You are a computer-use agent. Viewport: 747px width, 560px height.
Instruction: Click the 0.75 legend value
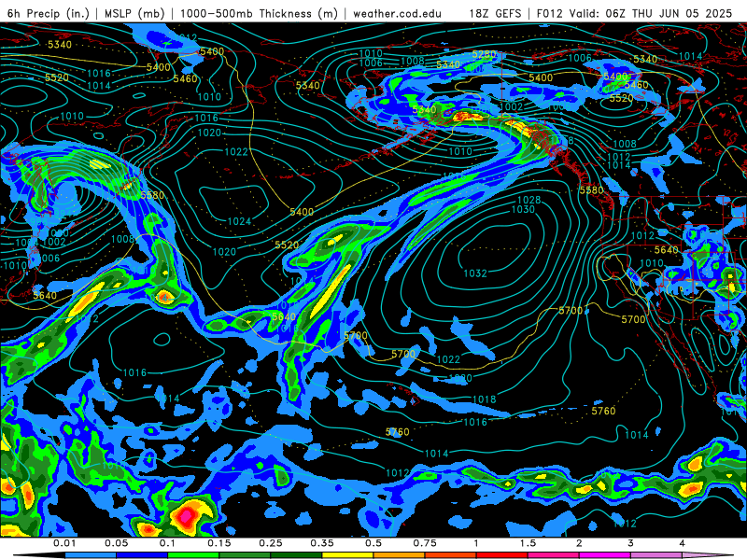[x=425, y=543]
